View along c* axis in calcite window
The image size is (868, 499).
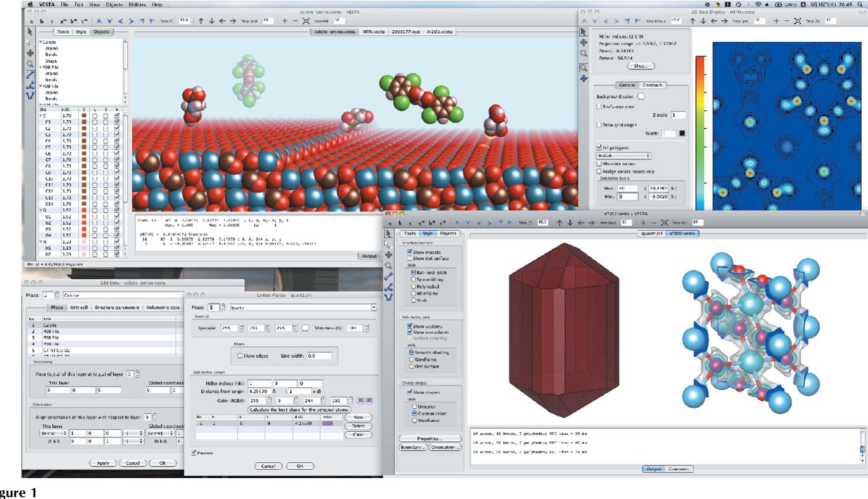click(84, 20)
